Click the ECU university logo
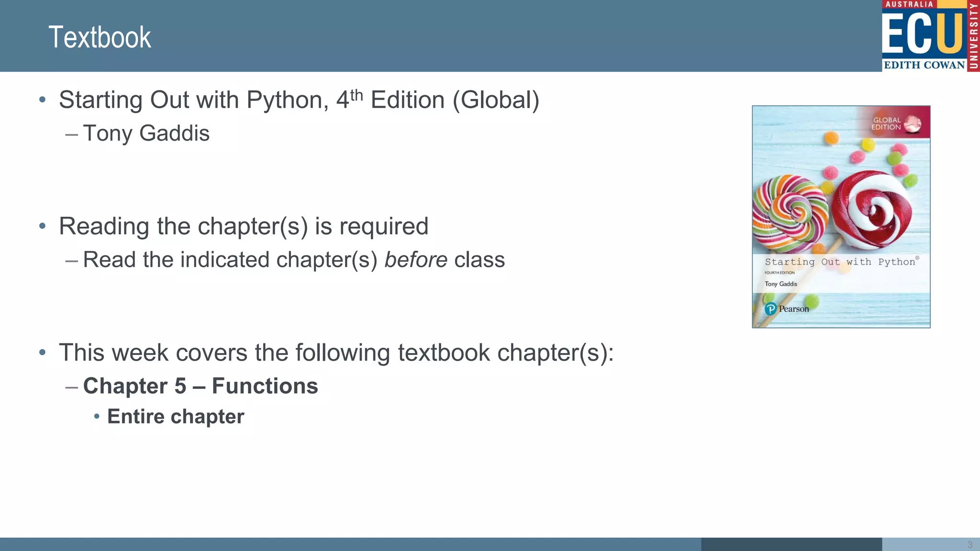 coord(931,36)
